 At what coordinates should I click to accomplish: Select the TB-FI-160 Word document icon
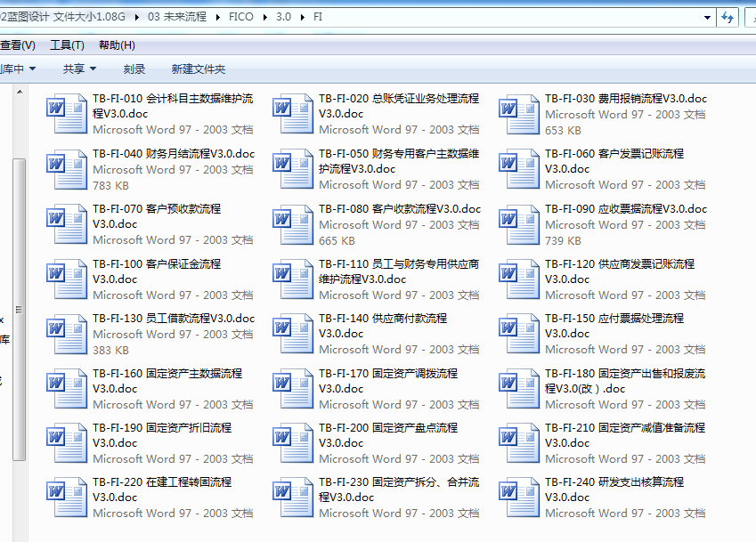pos(67,389)
